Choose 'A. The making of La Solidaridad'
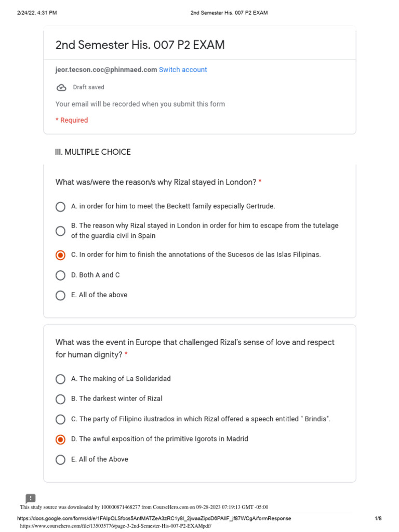Viewport: 399px width, 532px height. coord(60,379)
